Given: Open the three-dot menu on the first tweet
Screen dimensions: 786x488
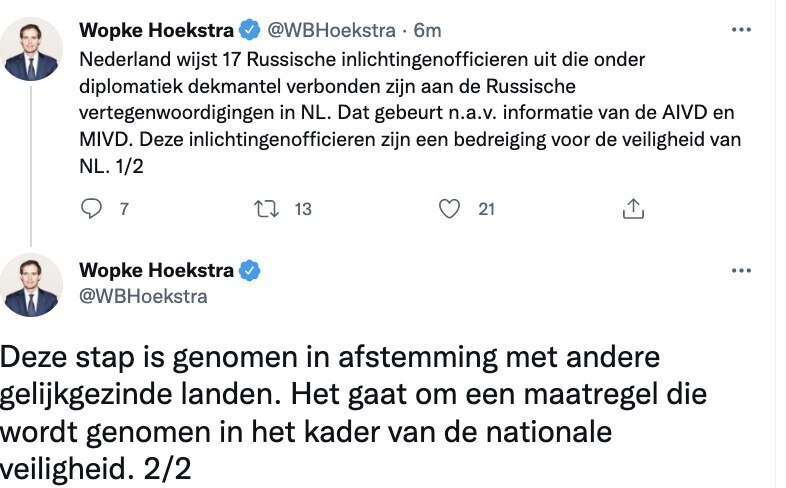Looking at the screenshot, I should [x=741, y=30].
